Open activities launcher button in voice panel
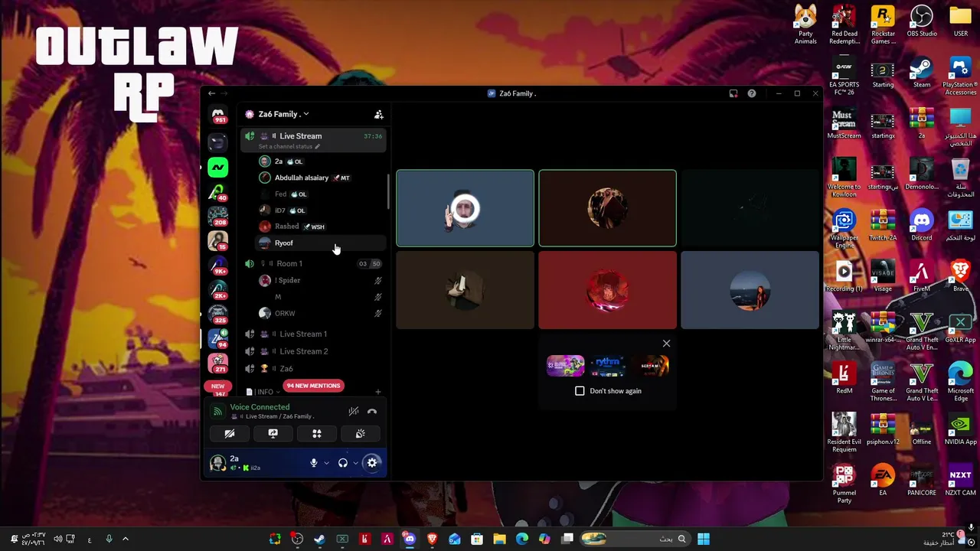The image size is (980, 551). coord(316,434)
